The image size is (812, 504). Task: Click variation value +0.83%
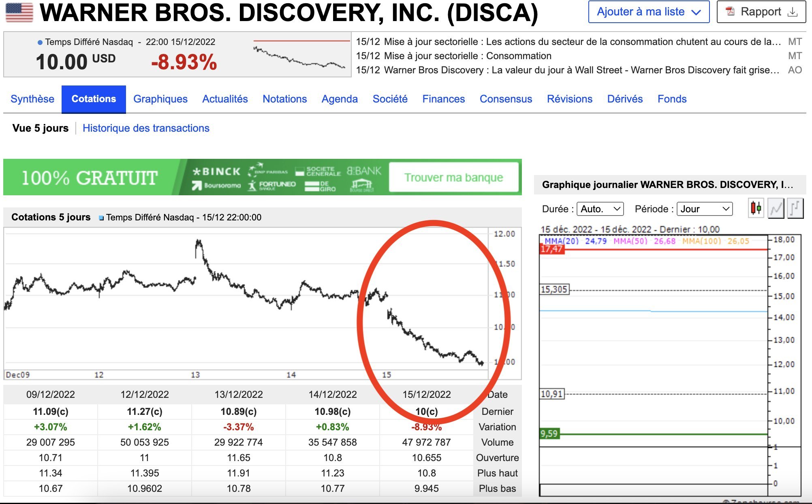click(x=333, y=427)
